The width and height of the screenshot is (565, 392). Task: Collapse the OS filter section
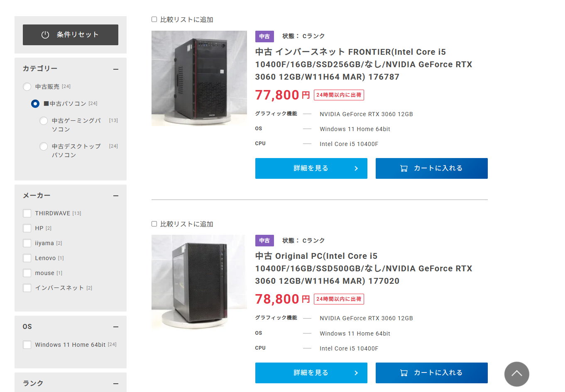(x=116, y=327)
